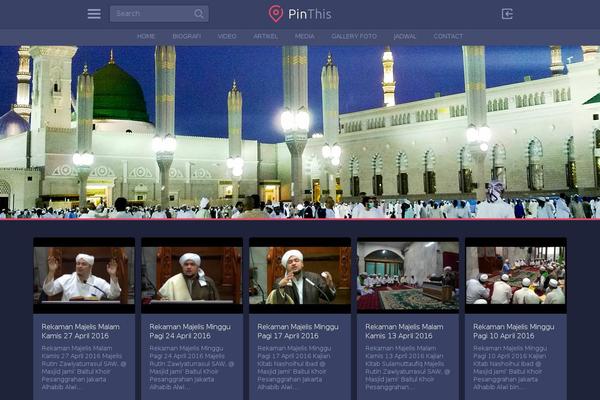Open title 'Rekaman Majelis Malam Kamis 27 April 2016'

point(81,331)
